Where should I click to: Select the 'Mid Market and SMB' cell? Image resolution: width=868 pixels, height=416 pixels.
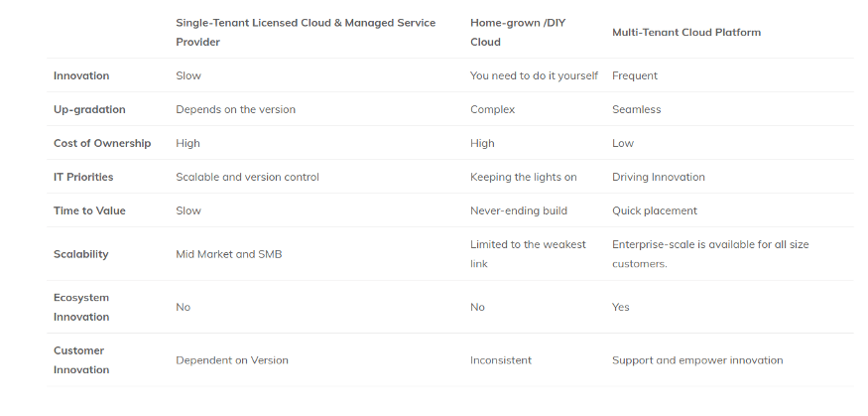pyautogui.click(x=228, y=254)
